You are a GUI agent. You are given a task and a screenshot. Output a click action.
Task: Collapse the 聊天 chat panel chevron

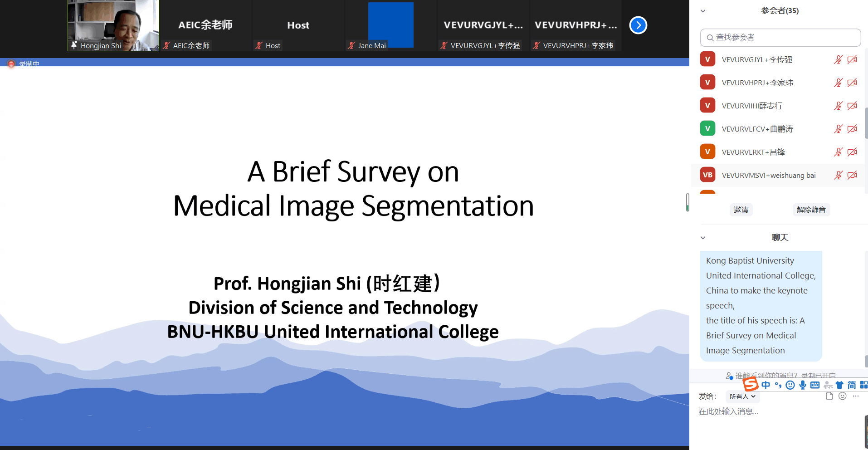pyautogui.click(x=703, y=238)
